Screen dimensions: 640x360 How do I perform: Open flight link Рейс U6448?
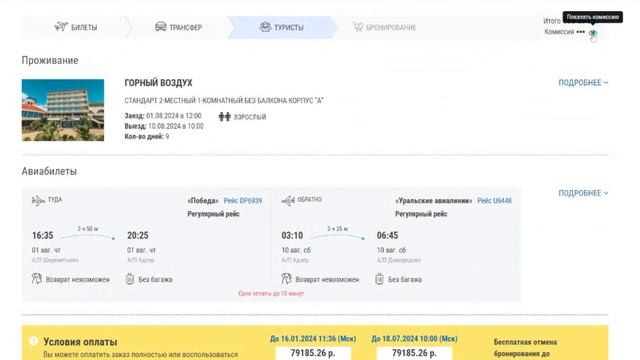pos(494,201)
